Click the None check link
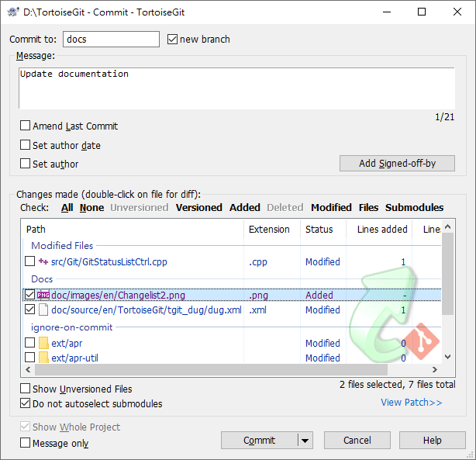The width and height of the screenshot is (476, 460). click(91, 208)
